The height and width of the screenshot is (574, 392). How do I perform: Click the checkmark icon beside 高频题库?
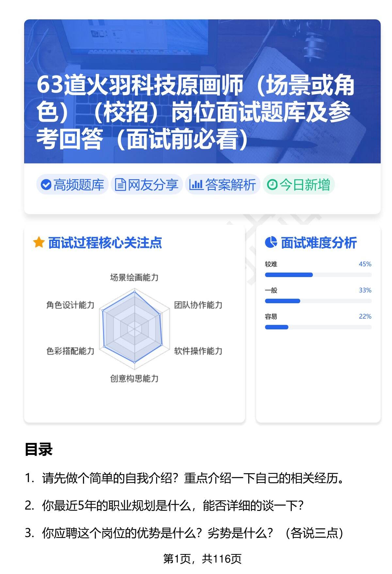[x=46, y=185]
